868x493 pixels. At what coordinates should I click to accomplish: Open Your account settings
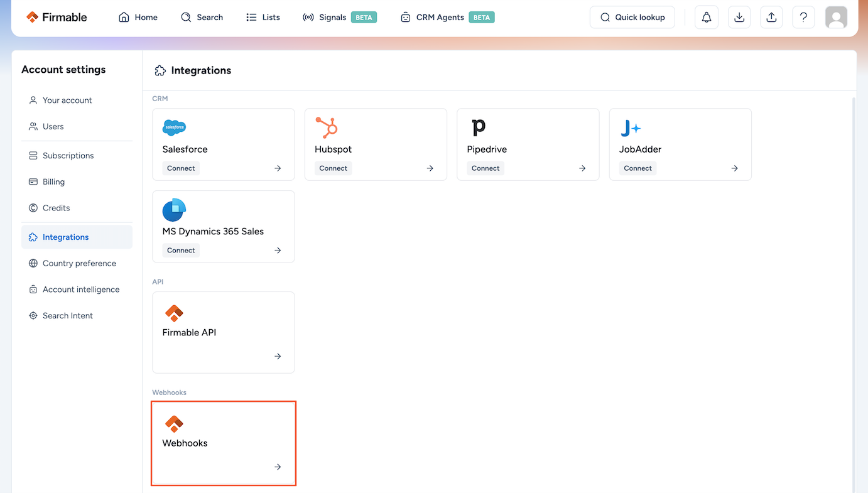[77, 100]
